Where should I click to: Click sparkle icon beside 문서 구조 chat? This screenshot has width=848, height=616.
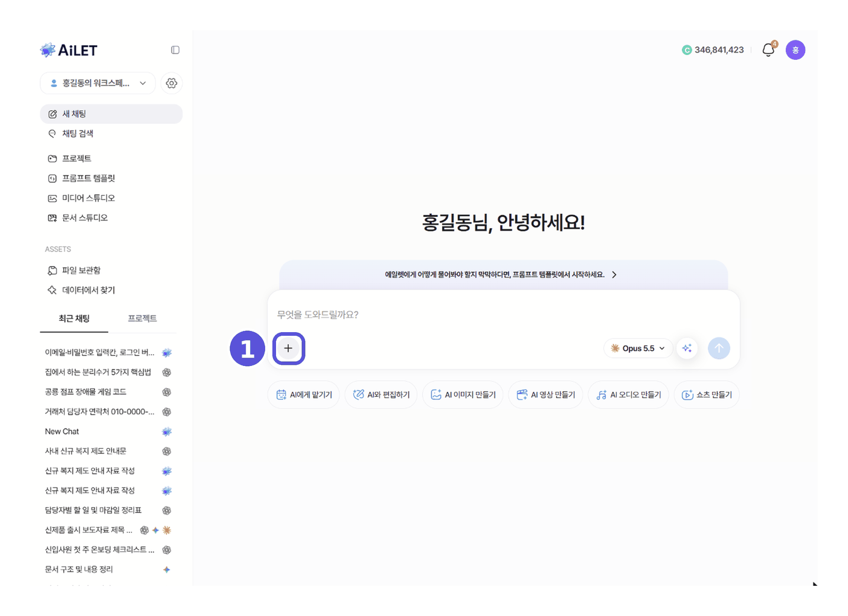pyautogui.click(x=167, y=569)
